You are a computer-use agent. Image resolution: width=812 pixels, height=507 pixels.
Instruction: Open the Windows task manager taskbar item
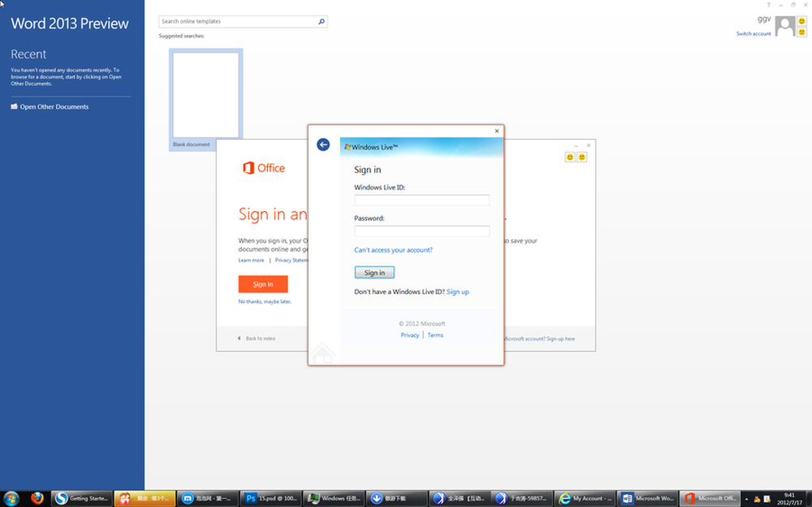click(x=334, y=498)
